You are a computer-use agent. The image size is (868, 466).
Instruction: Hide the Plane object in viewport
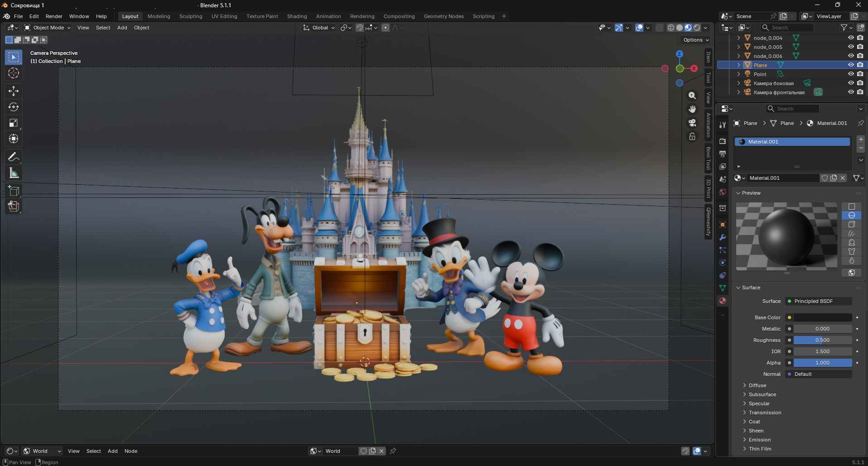(x=851, y=65)
